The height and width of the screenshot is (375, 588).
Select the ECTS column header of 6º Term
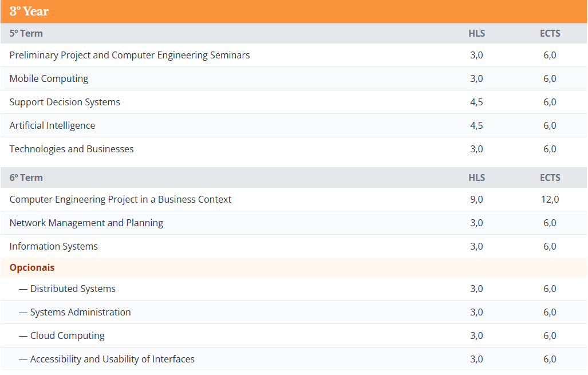click(550, 177)
